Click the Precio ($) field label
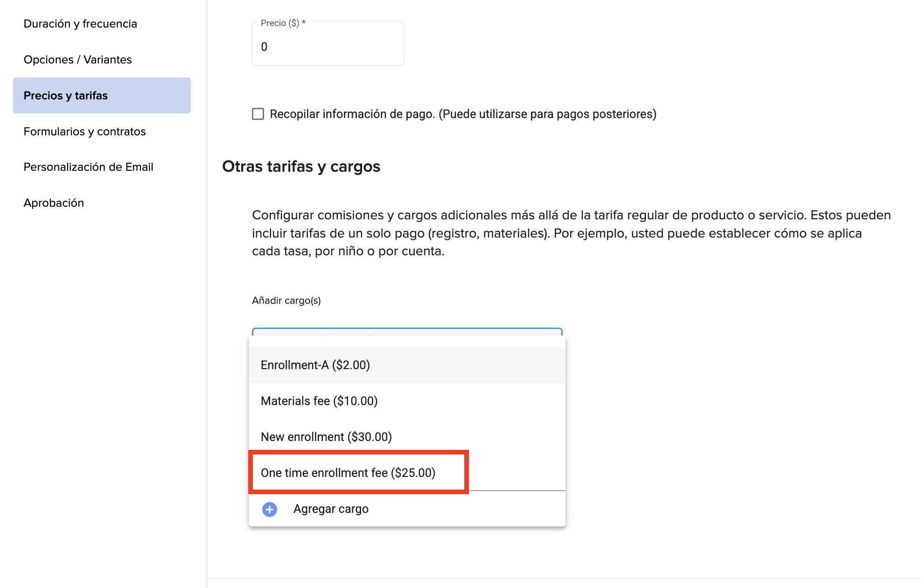 point(283,23)
